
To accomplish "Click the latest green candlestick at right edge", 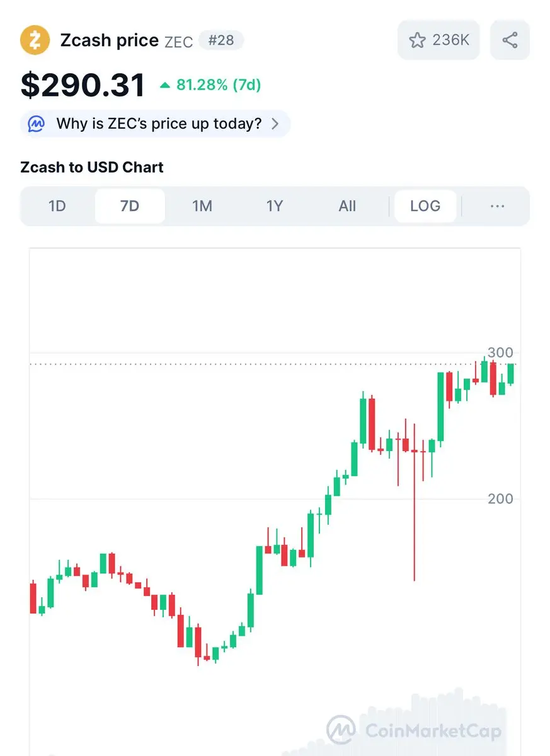I will point(510,374).
